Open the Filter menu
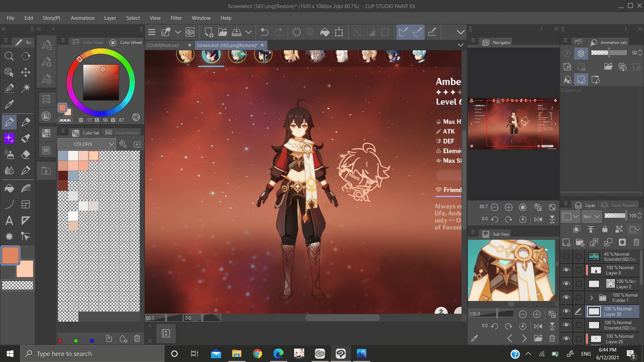 (176, 18)
